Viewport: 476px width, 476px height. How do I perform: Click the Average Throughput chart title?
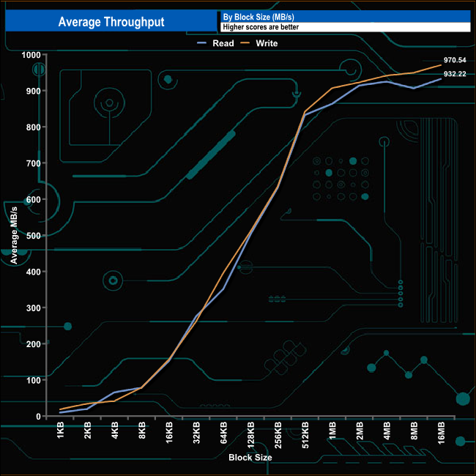[x=111, y=22]
